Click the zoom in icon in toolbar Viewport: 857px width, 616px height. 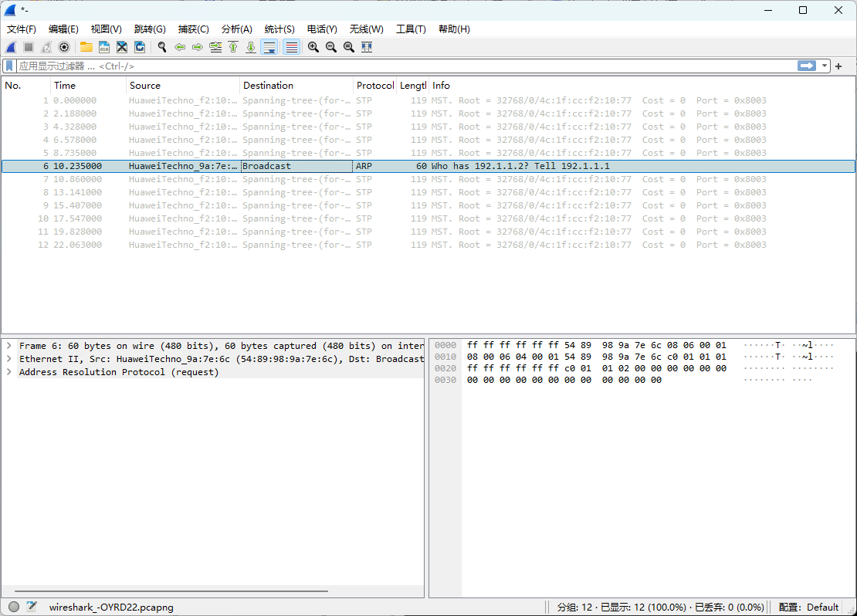tap(313, 47)
